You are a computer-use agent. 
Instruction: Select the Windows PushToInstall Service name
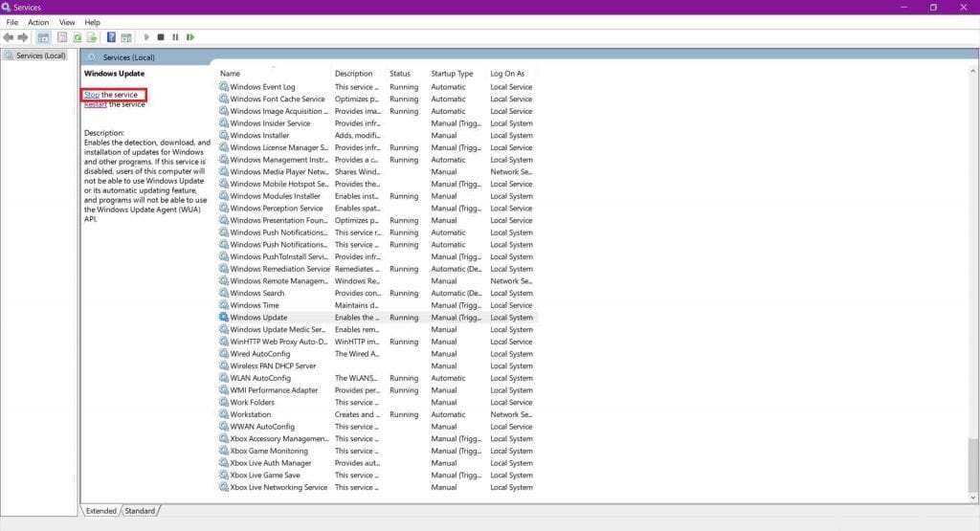pos(278,256)
